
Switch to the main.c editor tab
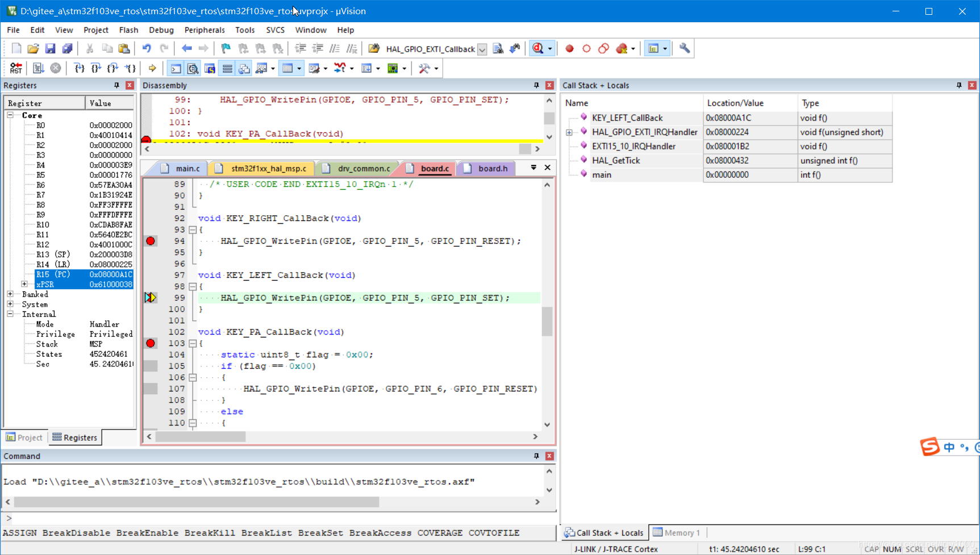(181, 169)
